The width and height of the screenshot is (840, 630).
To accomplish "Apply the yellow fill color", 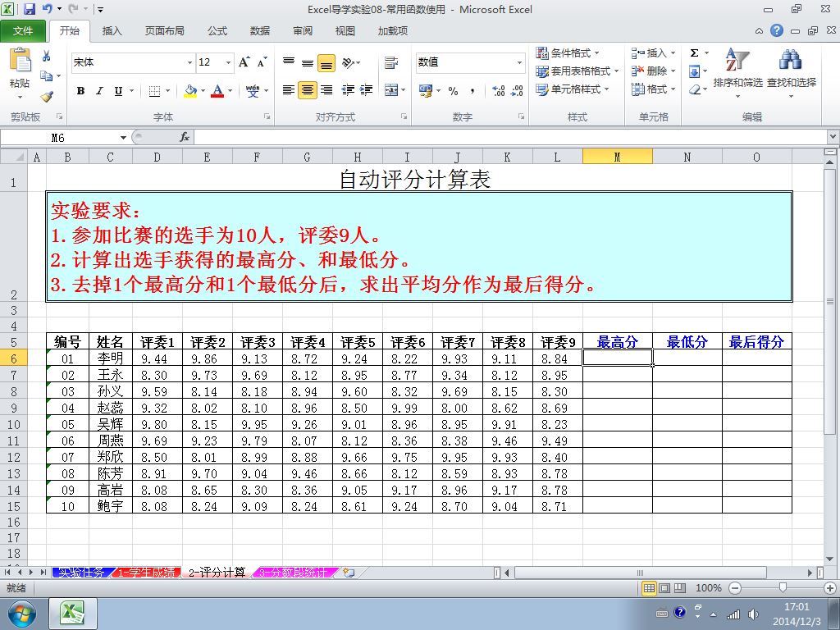I will tap(190, 90).
